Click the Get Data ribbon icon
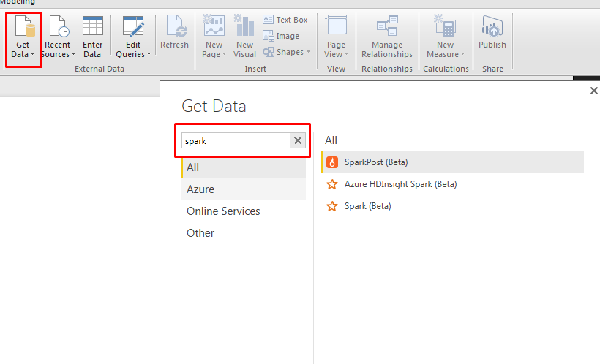600x364 pixels. (23, 29)
